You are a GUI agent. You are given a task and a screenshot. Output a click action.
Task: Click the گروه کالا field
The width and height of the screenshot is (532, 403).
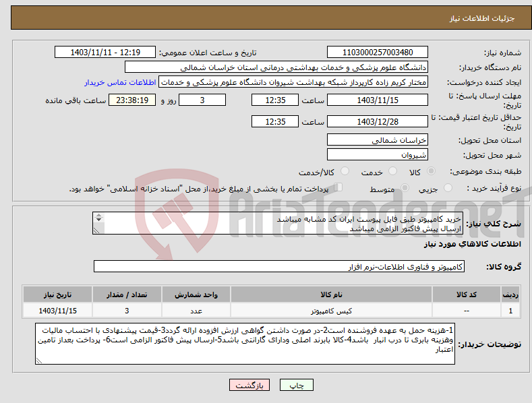279,267
